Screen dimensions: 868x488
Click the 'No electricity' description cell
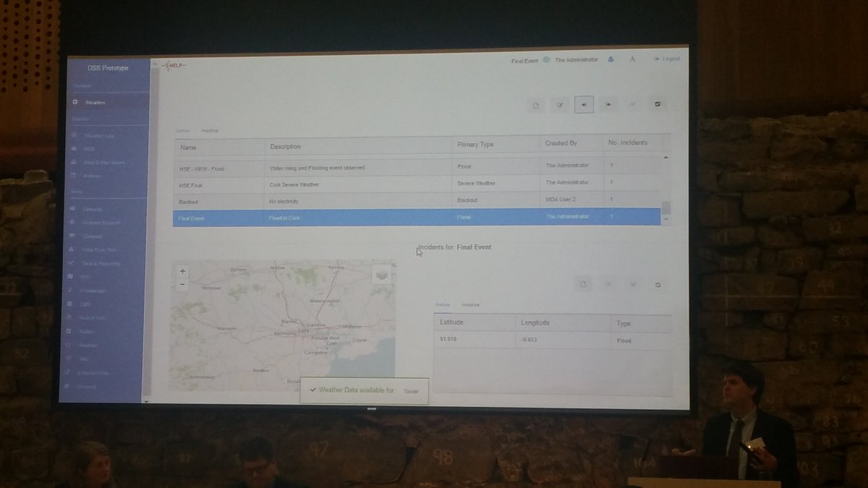pos(284,201)
